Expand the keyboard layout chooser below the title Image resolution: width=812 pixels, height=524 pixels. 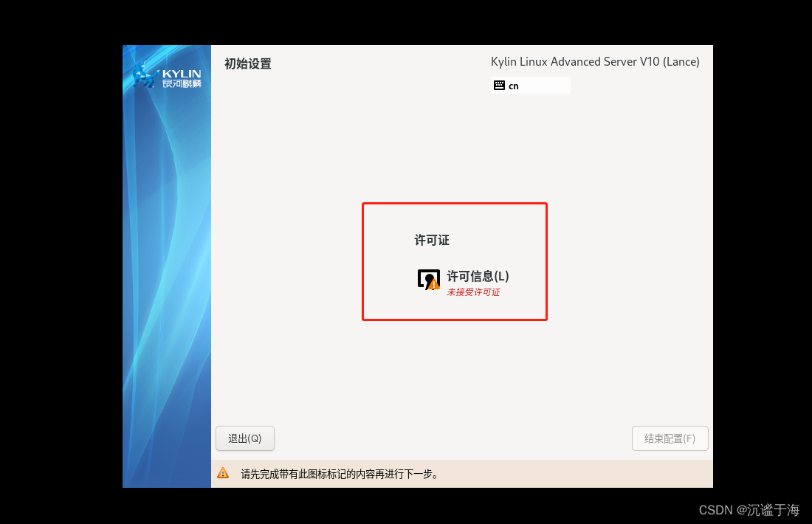[x=531, y=85]
